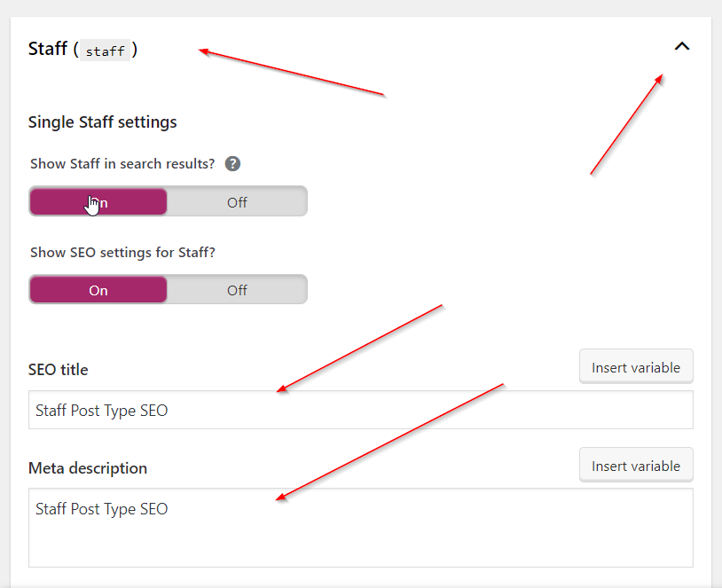The width and height of the screenshot is (722, 588).
Task: Collapse the Staff section with the chevron
Action: click(x=681, y=47)
